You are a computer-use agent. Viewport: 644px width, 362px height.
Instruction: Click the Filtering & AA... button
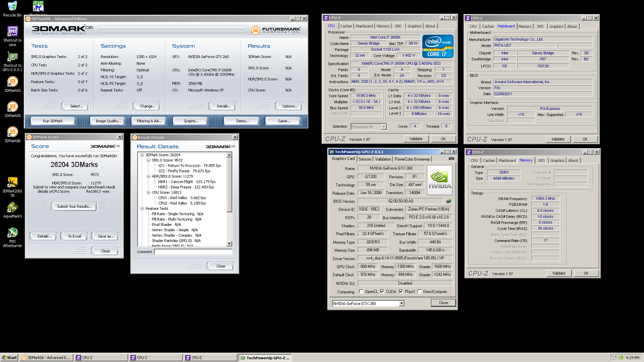pyautogui.click(x=149, y=121)
